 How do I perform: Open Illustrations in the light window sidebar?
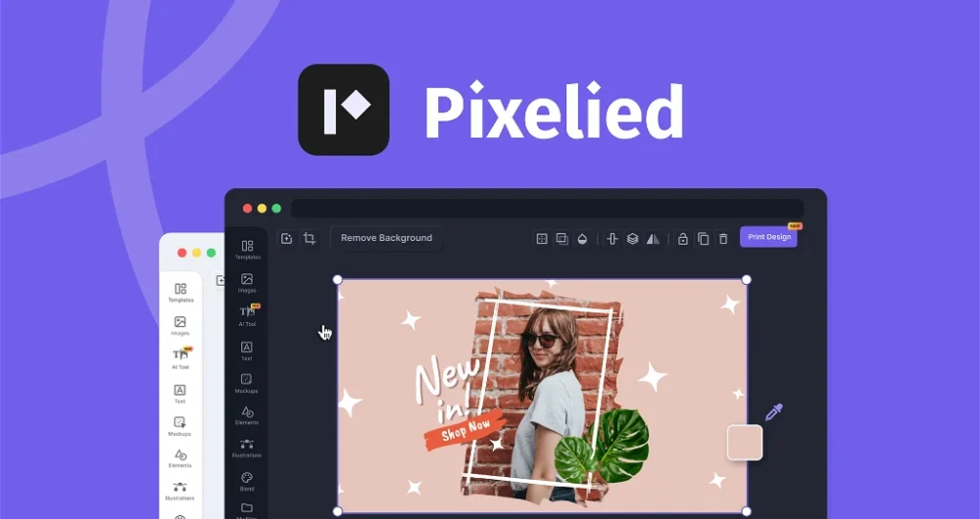[x=180, y=491]
